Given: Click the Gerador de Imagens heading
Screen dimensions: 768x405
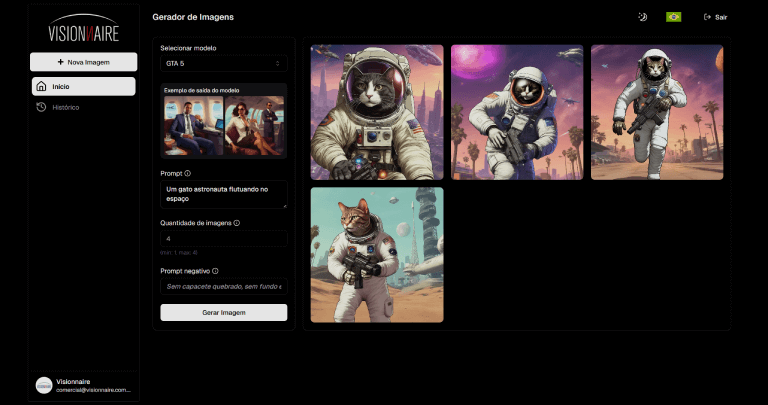Looking at the screenshot, I should tap(193, 17).
